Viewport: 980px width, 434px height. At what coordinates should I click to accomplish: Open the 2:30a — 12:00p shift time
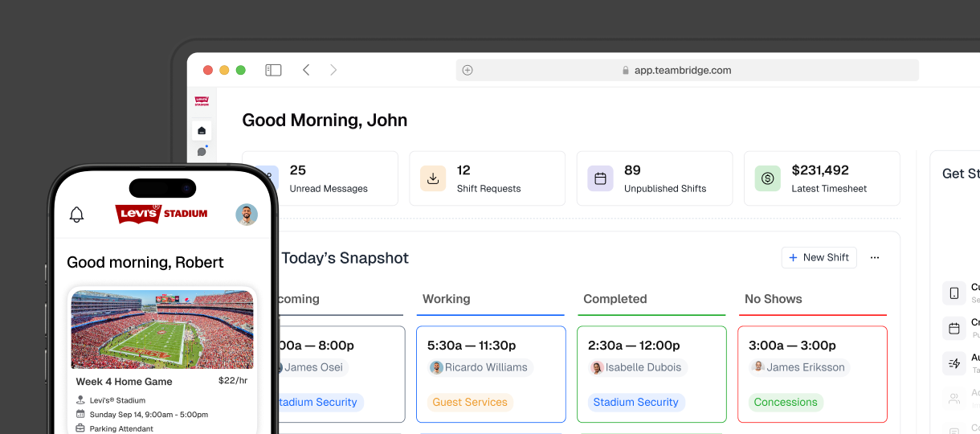634,346
